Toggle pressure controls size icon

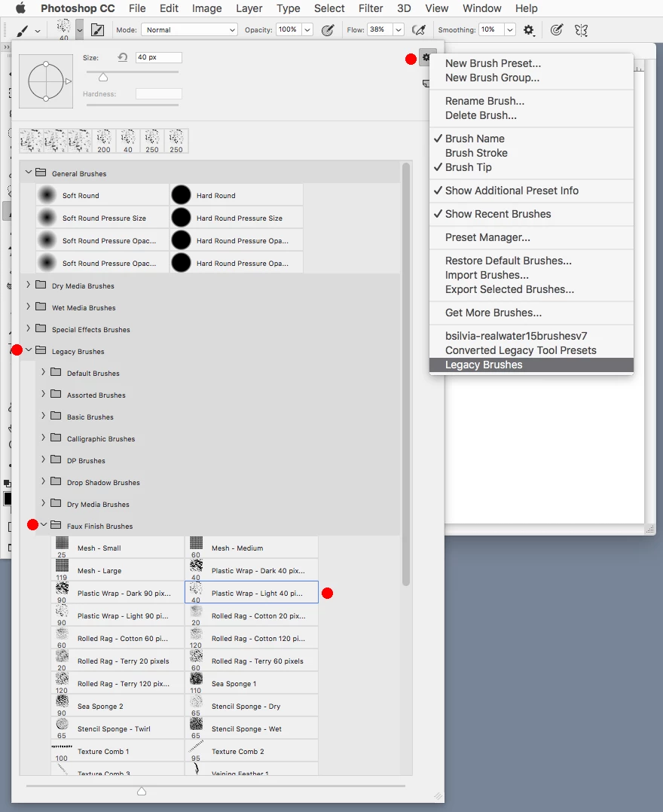(x=557, y=30)
